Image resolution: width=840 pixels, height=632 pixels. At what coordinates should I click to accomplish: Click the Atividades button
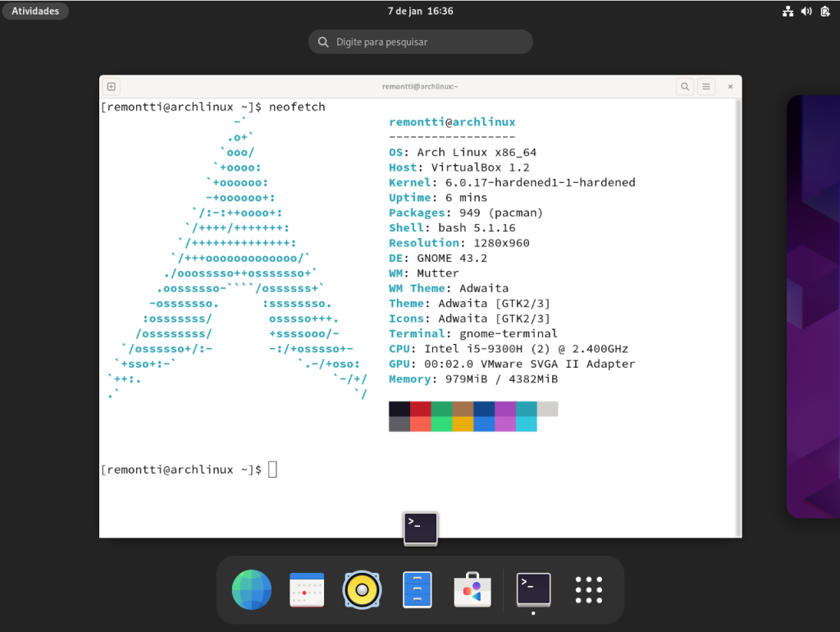[34, 11]
